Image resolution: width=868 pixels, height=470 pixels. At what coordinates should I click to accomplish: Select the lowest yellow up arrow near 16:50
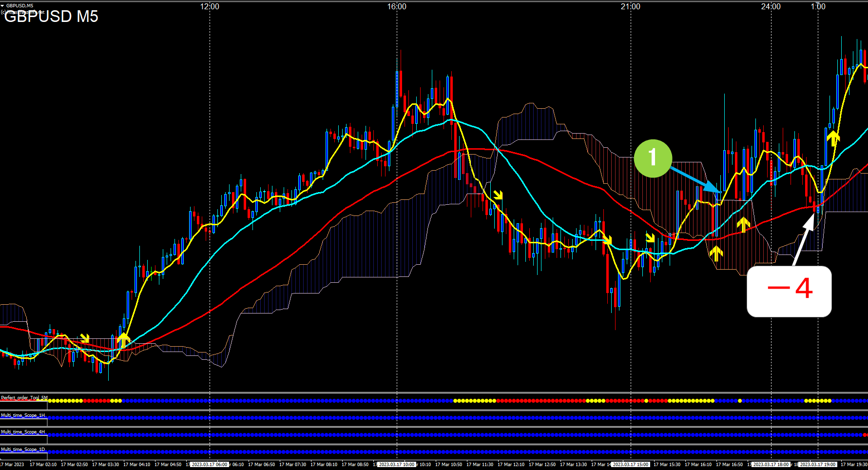pyautogui.click(x=716, y=253)
